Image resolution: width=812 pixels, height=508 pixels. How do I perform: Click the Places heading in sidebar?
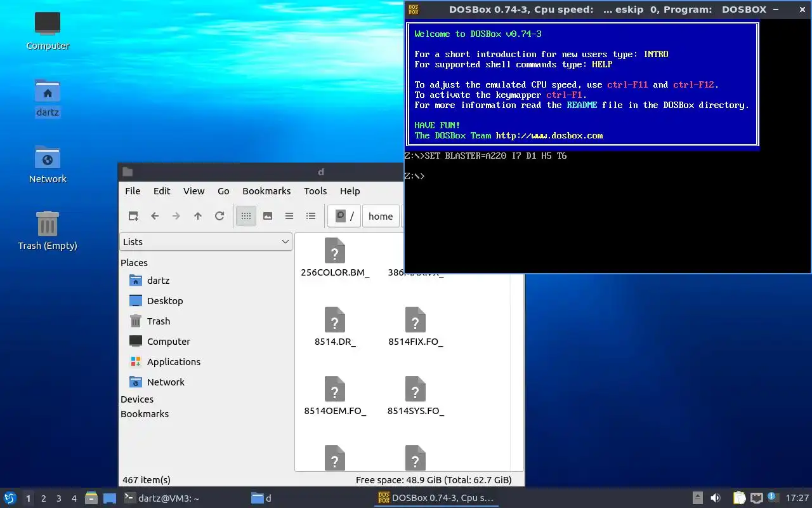(134, 262)
